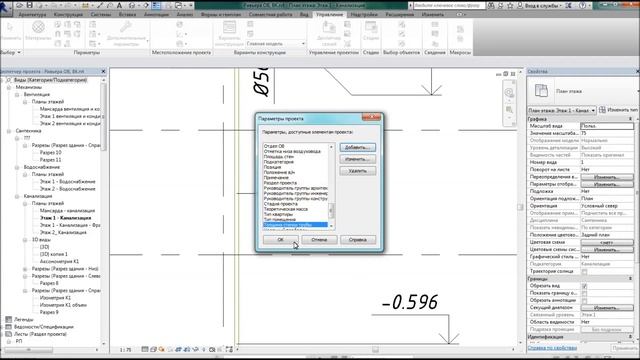This screenshot has height=360, width=640.
Task: Click the drawing area horizontal scrollbar
Action: [375, 349]
